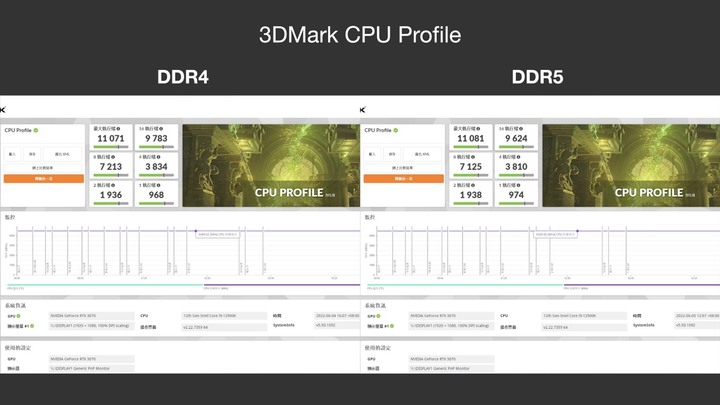
Task: Select the DDR5 score value 9 624
Action: 516,138
